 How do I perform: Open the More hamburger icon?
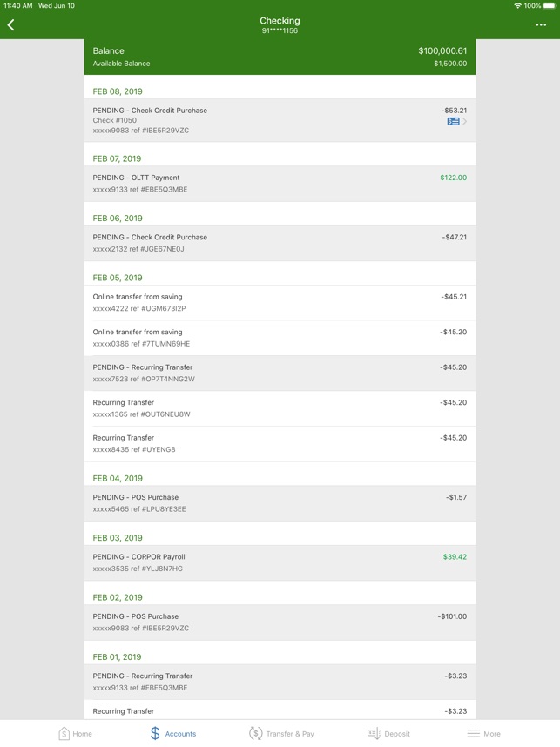[x=473, y=734]
